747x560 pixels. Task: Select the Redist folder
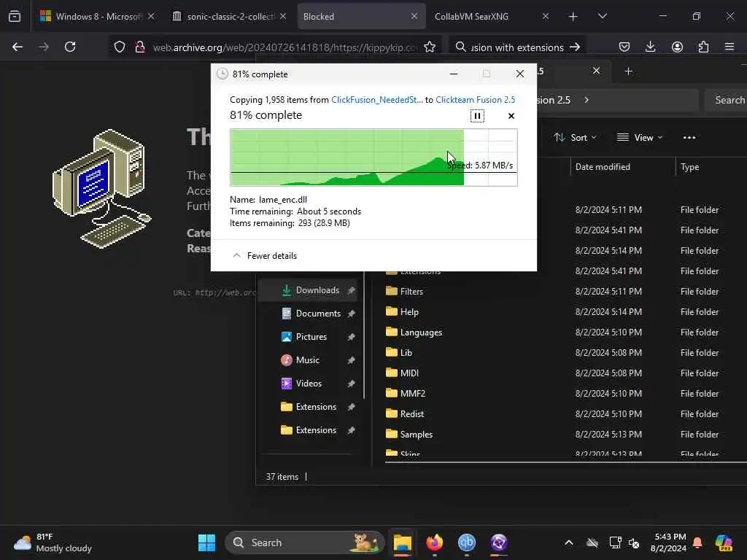tap(404, 414)
